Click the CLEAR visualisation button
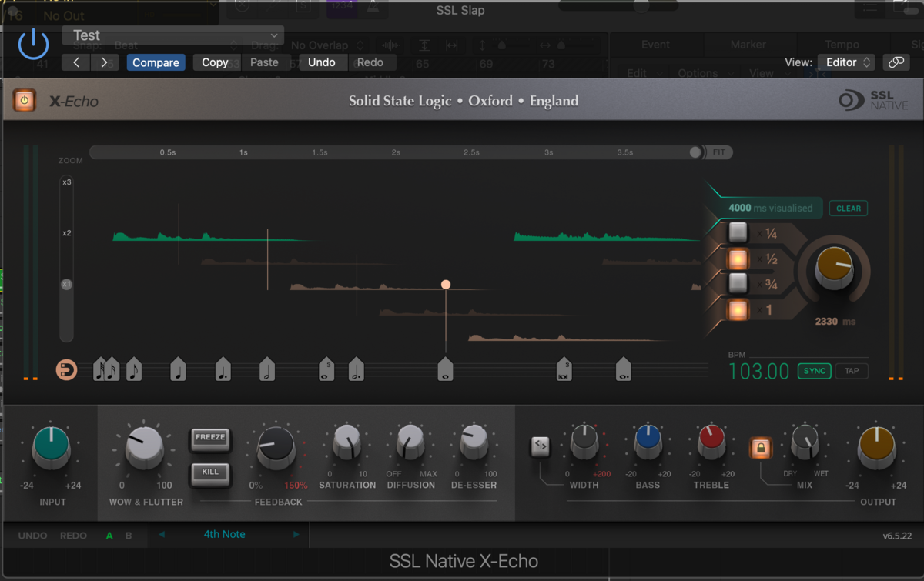This screenshot has width=924, height=581. click(848, 209)
